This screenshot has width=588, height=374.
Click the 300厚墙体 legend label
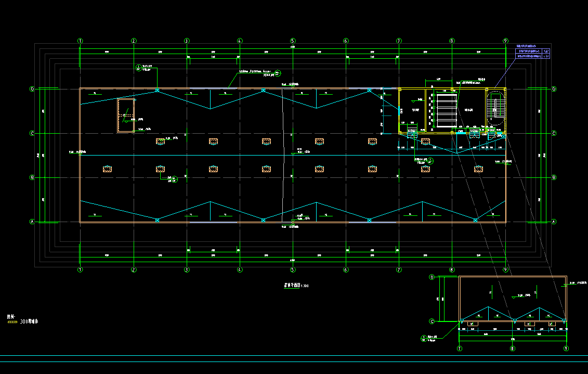point(29,322)
